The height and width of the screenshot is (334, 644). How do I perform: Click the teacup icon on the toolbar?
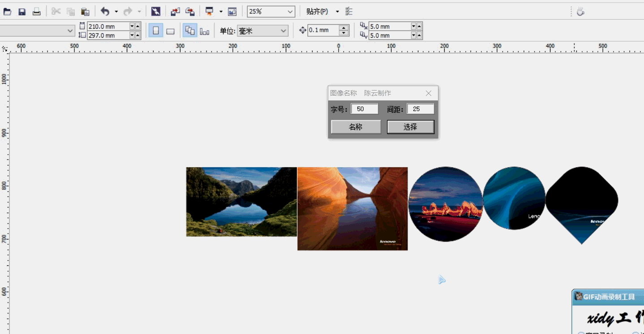click(x=581, y=12)
